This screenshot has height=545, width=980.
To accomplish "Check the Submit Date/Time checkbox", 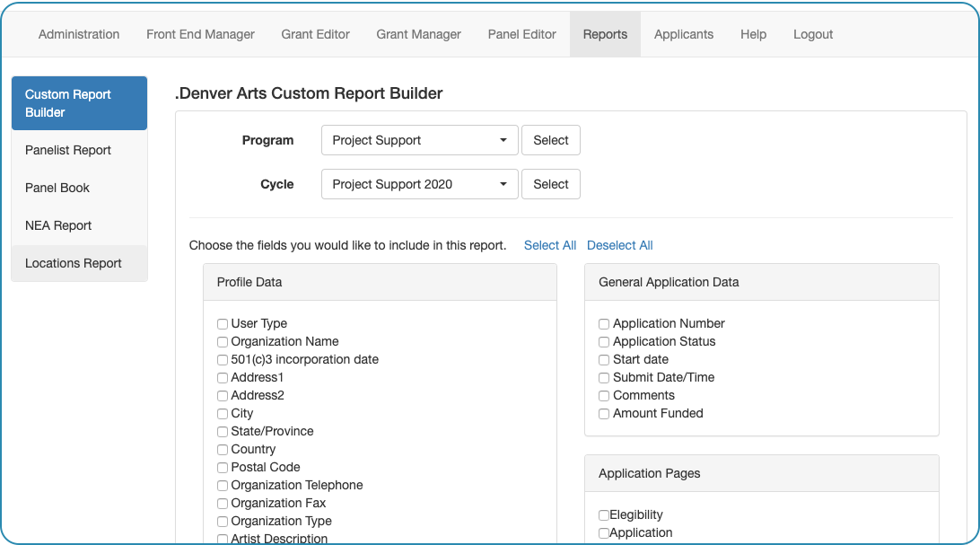I will 604,378.
